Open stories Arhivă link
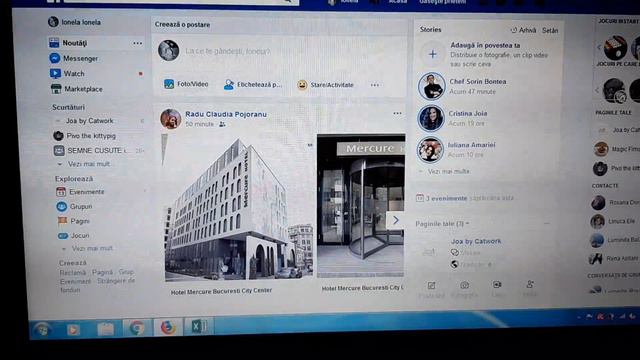 tap(524, 30)
